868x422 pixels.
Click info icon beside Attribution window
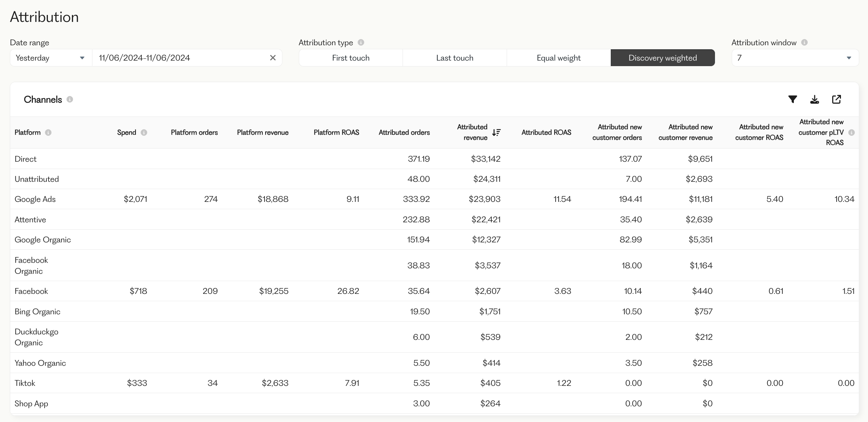click(804, 42)
